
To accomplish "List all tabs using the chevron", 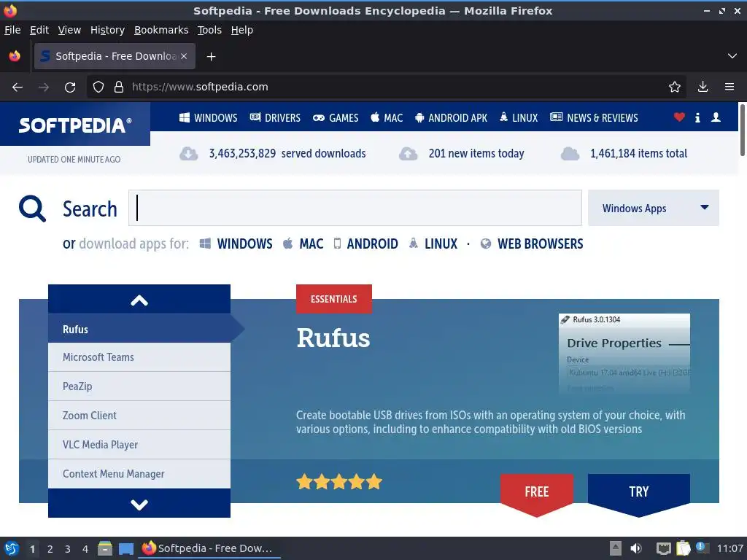I will [x=732, y=56].
